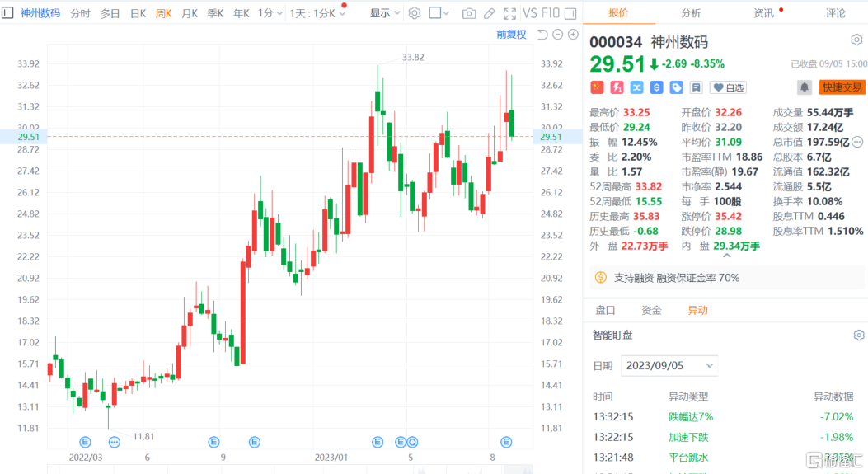The image size is (868, 474).
Task: Click the blue price tag icon
Action: (x=677, y=87)
